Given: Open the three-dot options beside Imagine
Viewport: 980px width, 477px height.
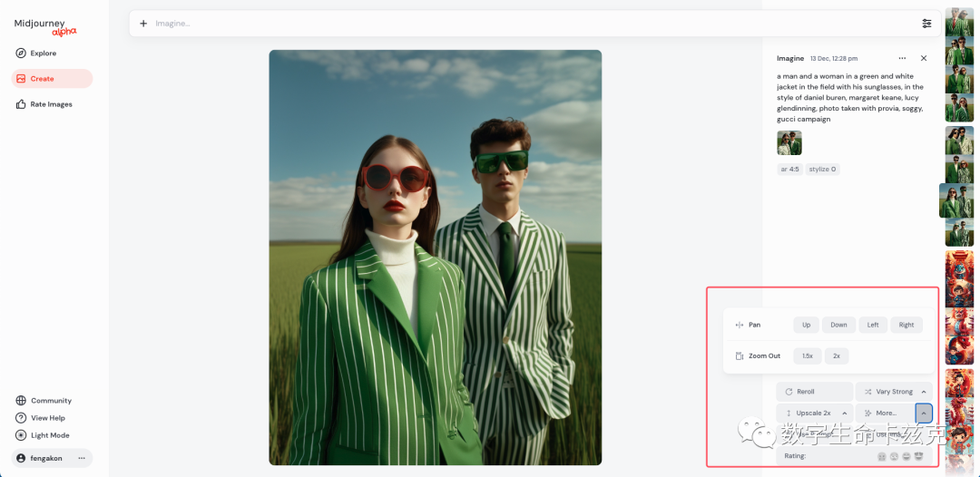Looking at the screenshot, I should 902,58.
